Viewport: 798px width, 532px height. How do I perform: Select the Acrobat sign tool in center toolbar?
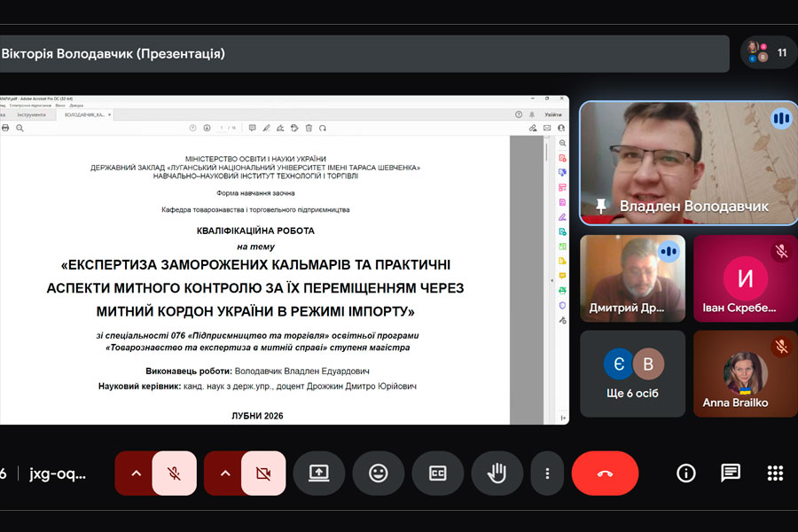pyautogui.click(x=280, y=128)
